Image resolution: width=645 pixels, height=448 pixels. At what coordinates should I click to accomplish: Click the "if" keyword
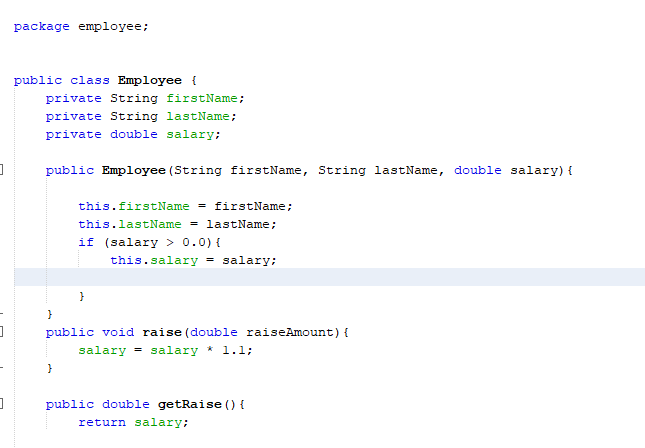(86, 242)
